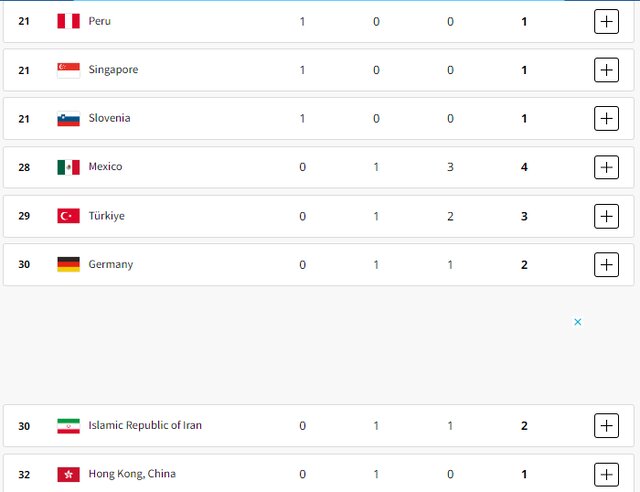The image size is (640, 492).
Task: Click the Iran flag icon
Action: [68, 426]
